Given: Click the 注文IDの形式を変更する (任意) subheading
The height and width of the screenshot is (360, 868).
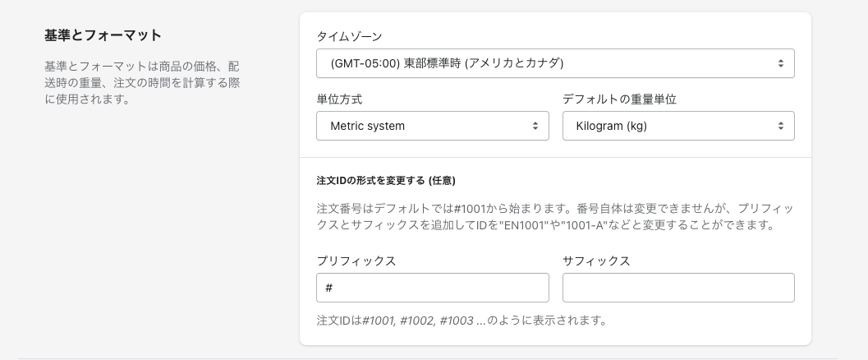Looking at the screenshot, I should [x=386, y=180].
